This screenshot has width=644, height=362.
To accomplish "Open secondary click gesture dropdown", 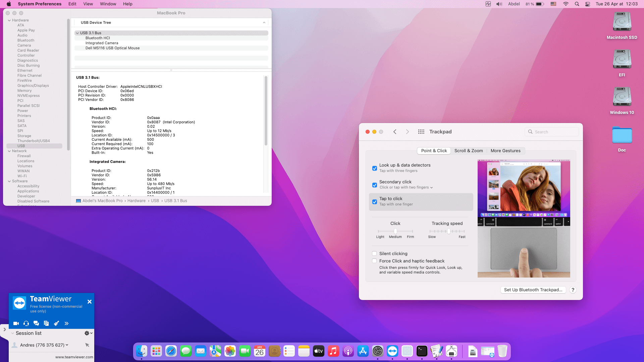I will coord(406,188).
